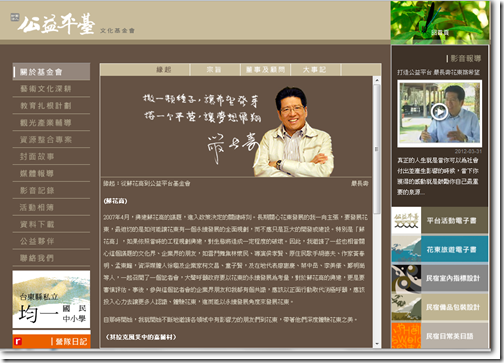
Task: Open the 花東旅遊電子書 thumbnail icon
Action: pos(406,249)
